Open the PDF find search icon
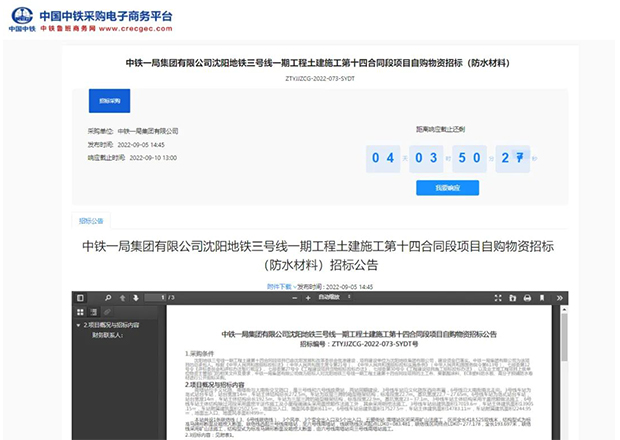The image size is (620, 440). point(108,298)
